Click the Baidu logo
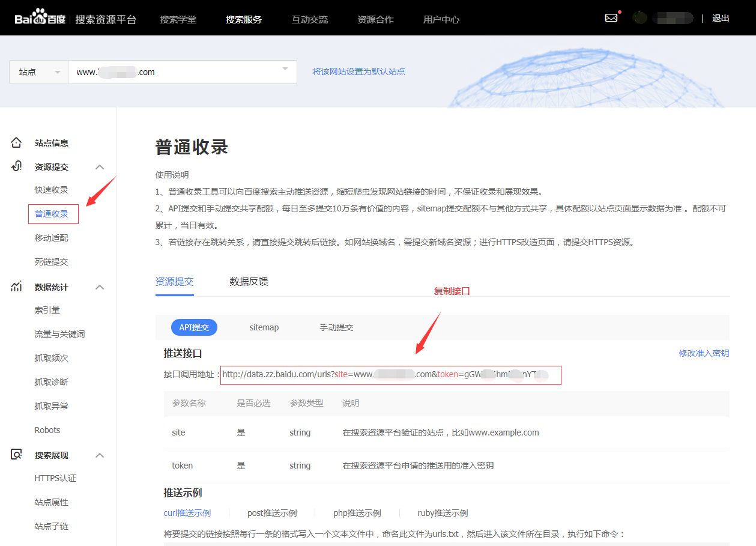The image size is (756, 546). coord(39,16)
